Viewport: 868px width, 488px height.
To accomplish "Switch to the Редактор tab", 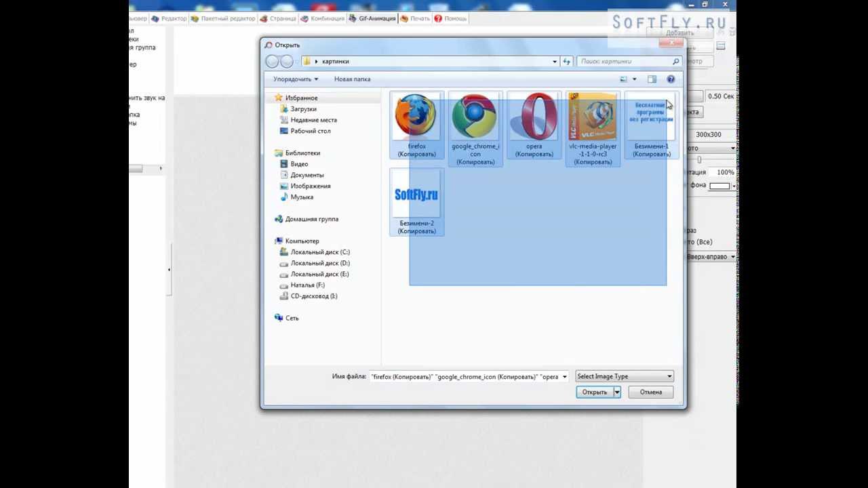I will coord(169,18).
